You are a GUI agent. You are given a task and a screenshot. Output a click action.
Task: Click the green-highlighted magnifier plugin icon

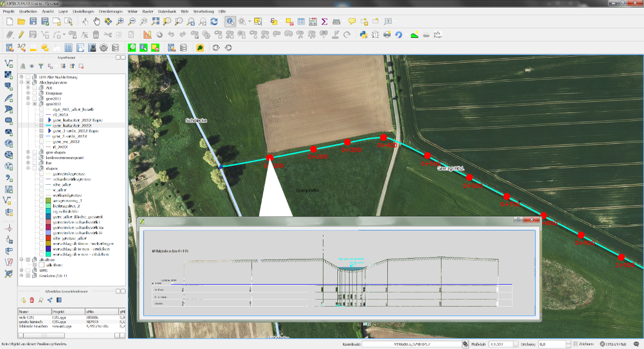pos(132,48)
